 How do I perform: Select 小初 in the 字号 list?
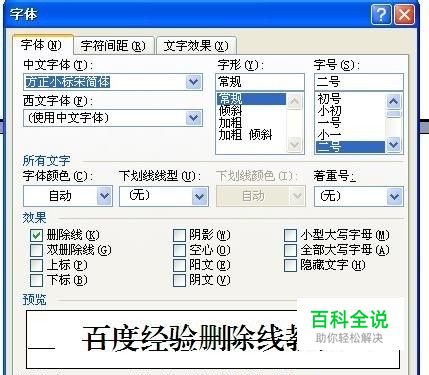pyautogui.click(x=350, y=111)
